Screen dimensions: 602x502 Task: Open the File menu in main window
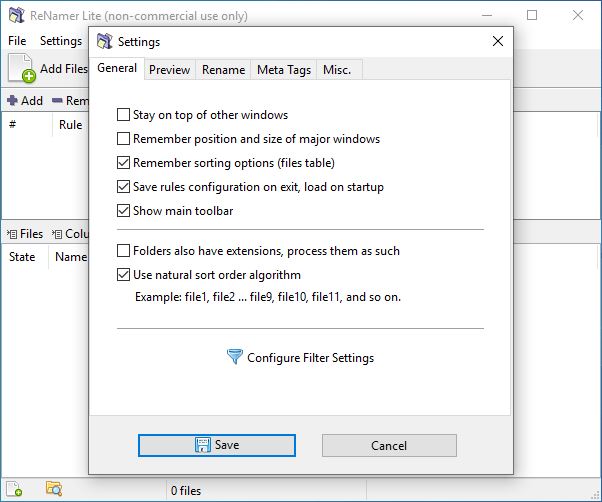17,41
